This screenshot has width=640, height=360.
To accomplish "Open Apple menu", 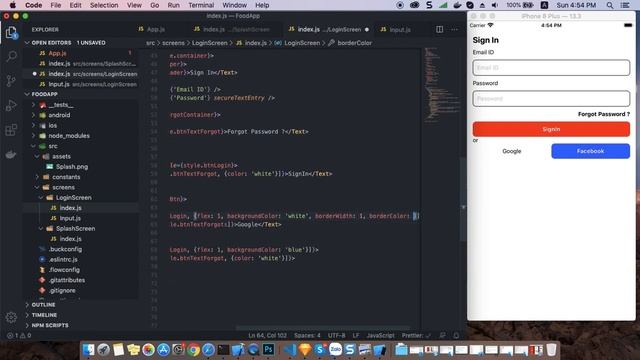I will [x=12, y=5].
